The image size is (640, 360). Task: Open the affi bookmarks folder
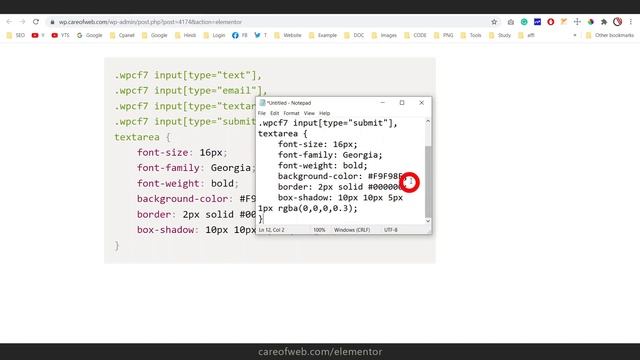[x=527, y=36]
